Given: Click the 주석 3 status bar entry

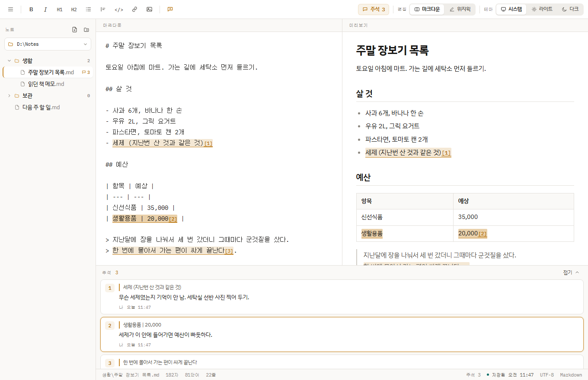Looking at the screenshot, I should tap(473, 375).
